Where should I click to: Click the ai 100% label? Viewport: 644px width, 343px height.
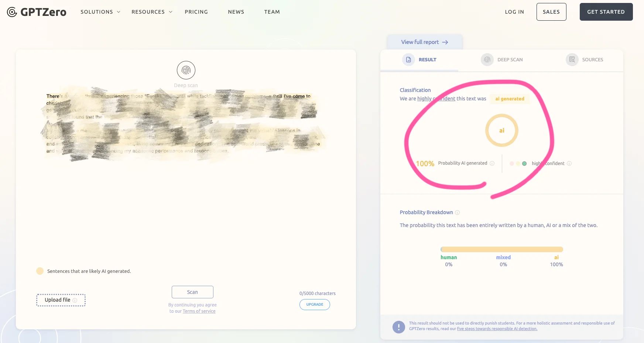click(x=556, y=261)
